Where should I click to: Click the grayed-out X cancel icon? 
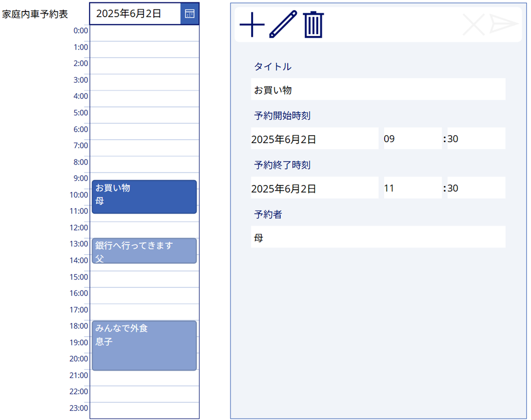pyautogui.click(x=473, y=25)
